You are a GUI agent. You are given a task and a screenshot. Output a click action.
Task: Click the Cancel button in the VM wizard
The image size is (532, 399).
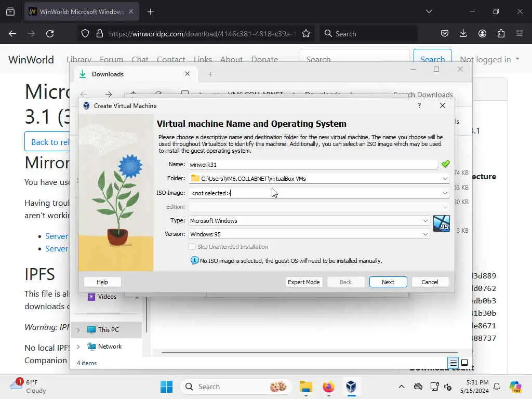click(430, 282)
